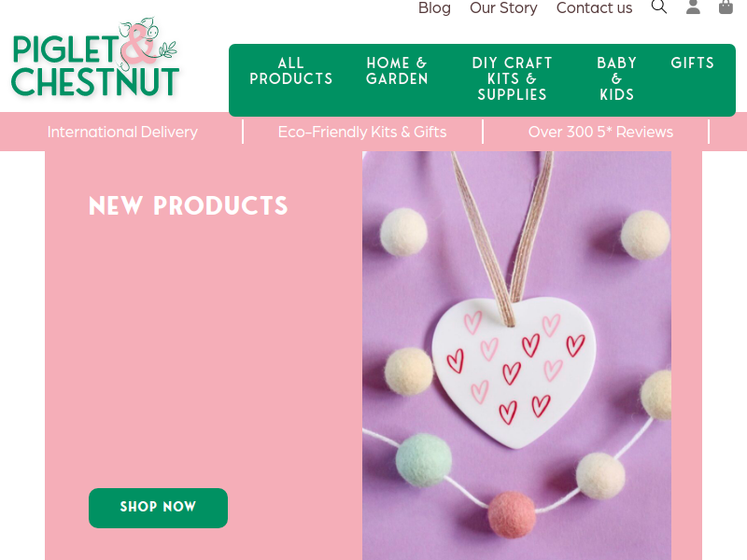The width and height of the screenshot is (747, 560).
Task: Click the mint green felt ball
Action: [424, 459]
